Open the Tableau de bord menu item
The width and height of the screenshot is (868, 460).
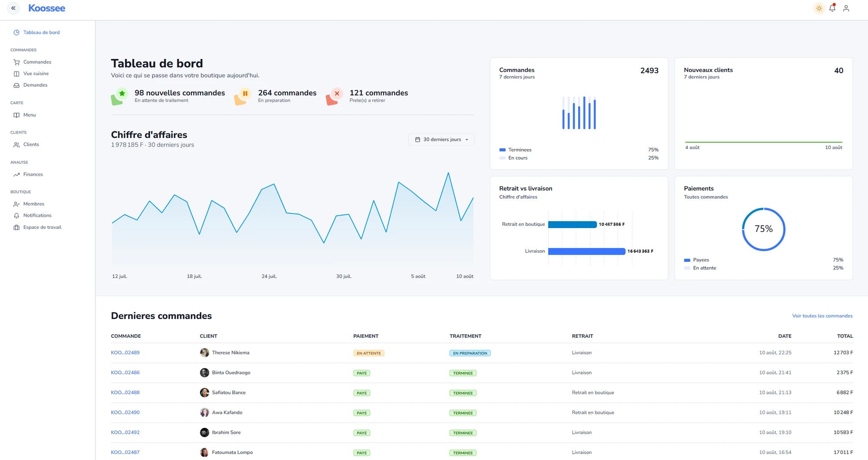(x=41, y=33)
